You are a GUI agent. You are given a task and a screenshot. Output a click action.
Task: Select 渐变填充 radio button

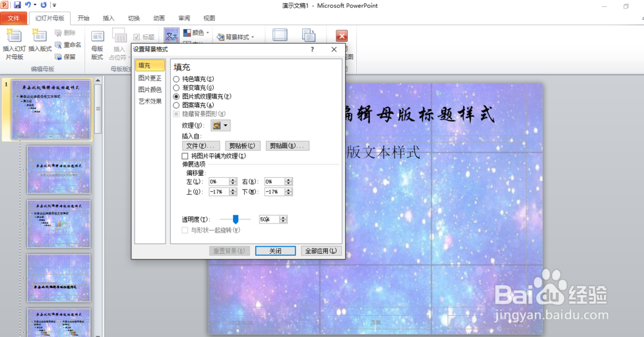click(x=176, y=88)
